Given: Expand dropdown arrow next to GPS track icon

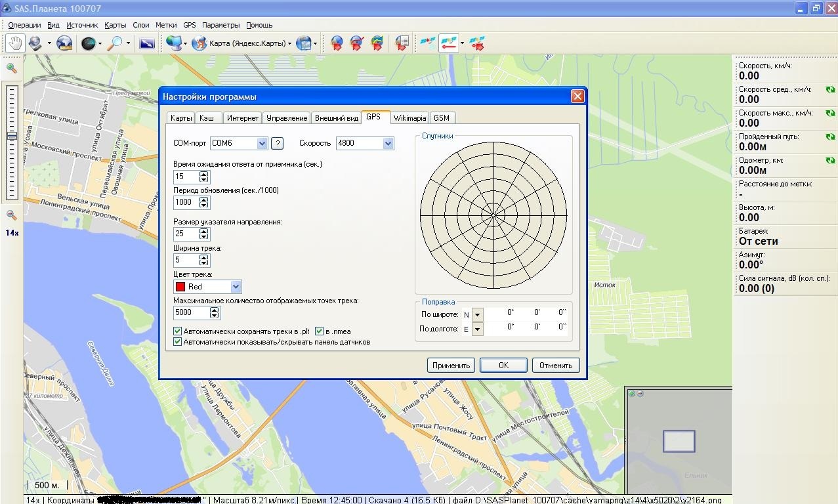Looking at the screenshot, I should (x=462, y=44).
